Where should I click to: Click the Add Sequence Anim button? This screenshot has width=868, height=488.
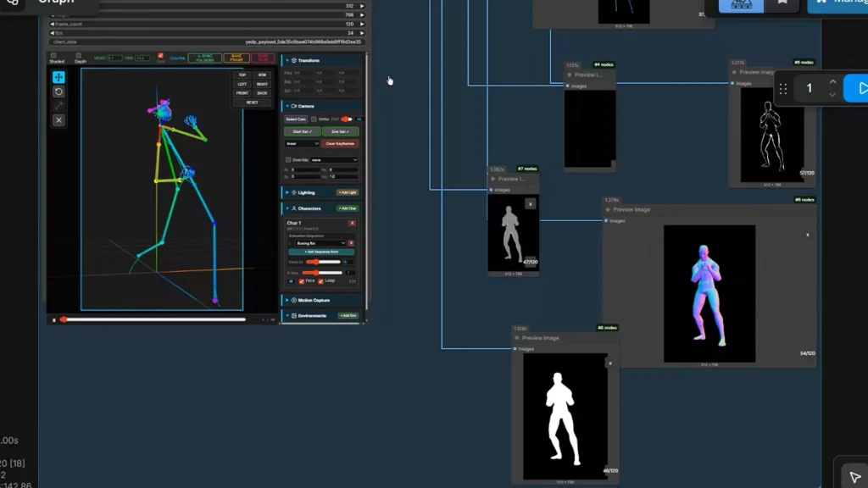pos(321,252)
